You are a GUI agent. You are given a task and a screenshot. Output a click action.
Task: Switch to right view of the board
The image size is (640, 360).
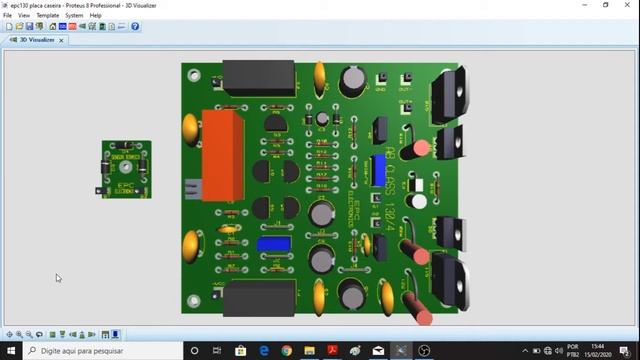click(x=92, y=335)
